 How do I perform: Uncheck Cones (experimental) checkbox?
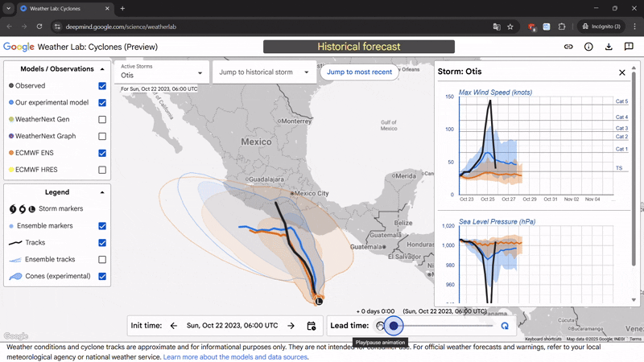tap(102, 277)
